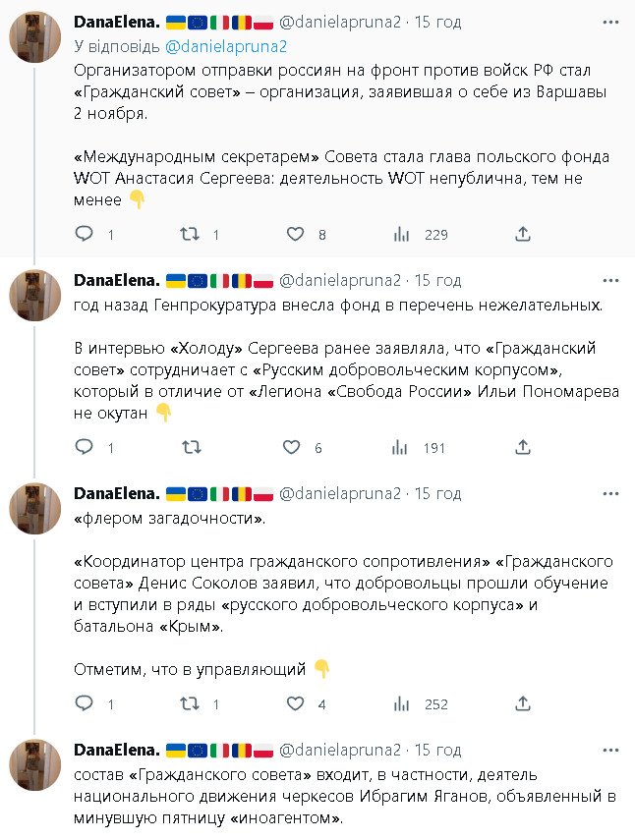Open the last tweet's profile avatar

coord(37,765)
